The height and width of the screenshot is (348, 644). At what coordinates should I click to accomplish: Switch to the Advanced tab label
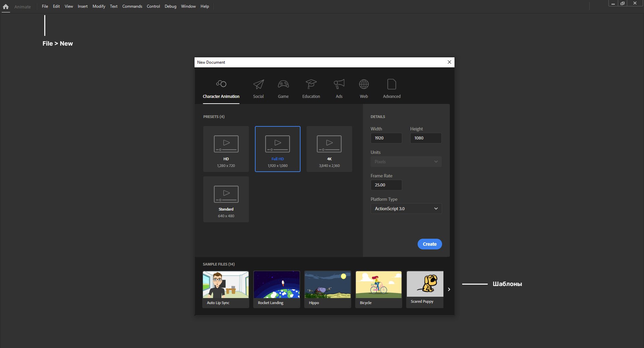pyautogui.click(x=392, y=97)
